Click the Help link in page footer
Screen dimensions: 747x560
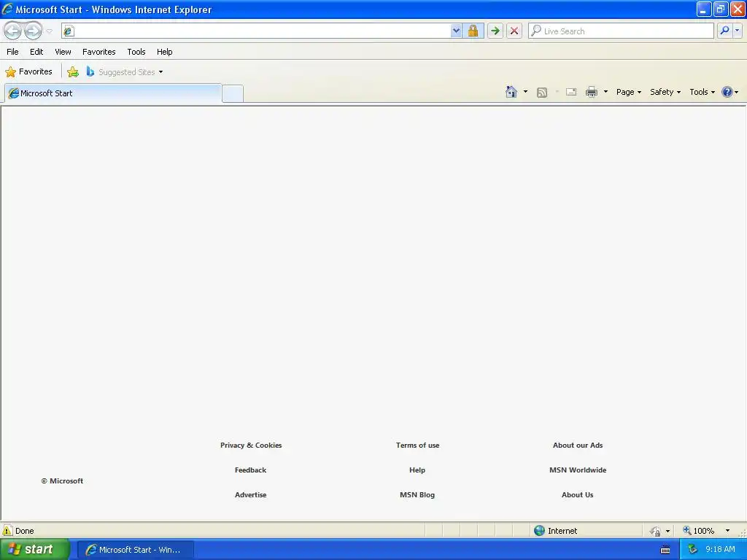417,470
